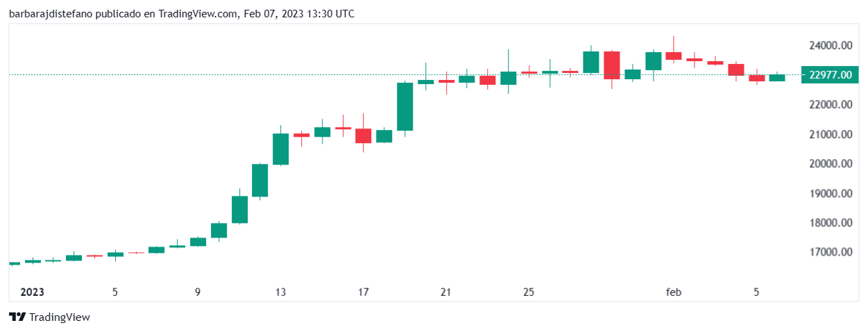Select the 19000.00 price axis label
868x332 pixels.
click(x=831, y=194)
